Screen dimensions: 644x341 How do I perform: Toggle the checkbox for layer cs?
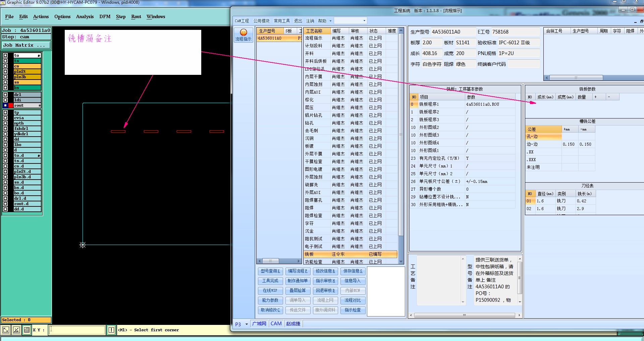(5, 66)
